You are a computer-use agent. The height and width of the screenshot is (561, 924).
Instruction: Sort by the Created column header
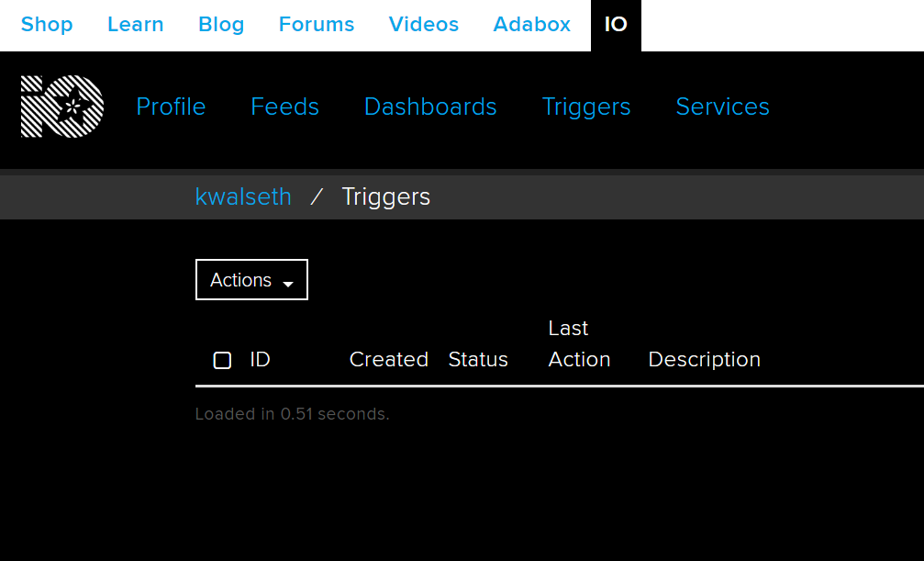pyautogui.click(x=388, y=360)
